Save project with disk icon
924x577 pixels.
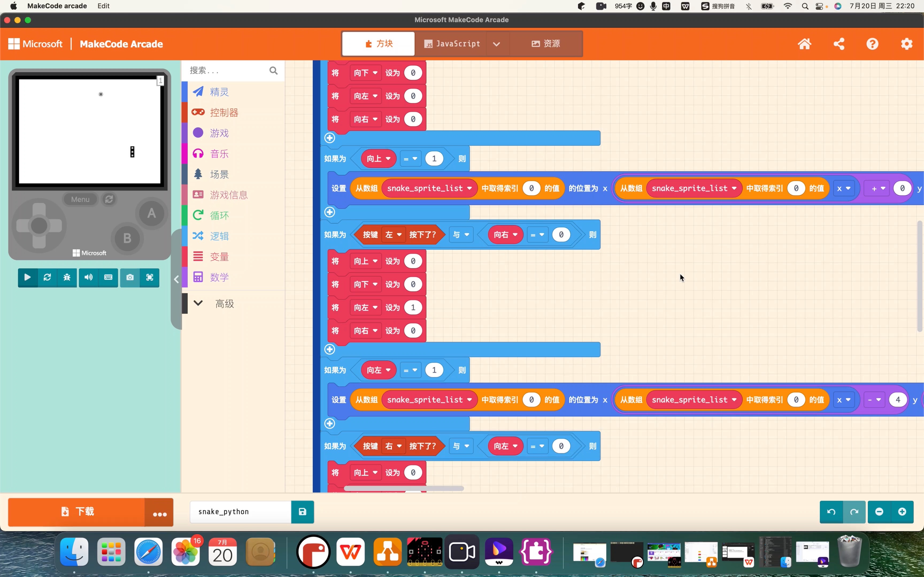point(302,512)
